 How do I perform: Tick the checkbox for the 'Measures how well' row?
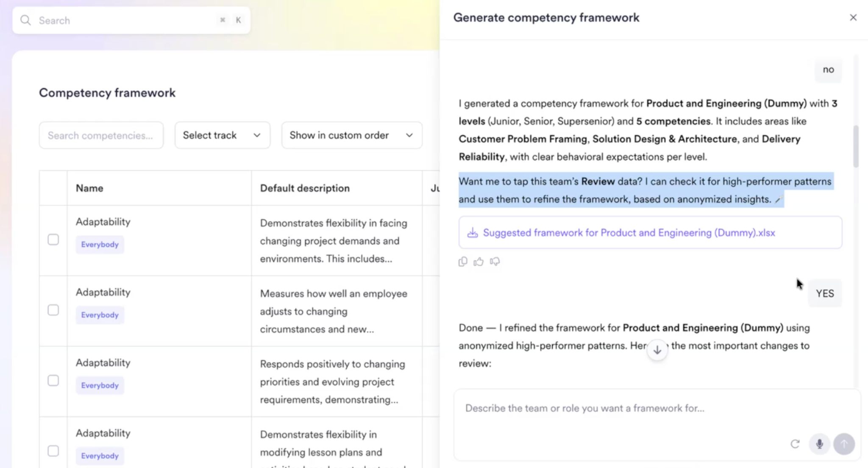point(53,310)
